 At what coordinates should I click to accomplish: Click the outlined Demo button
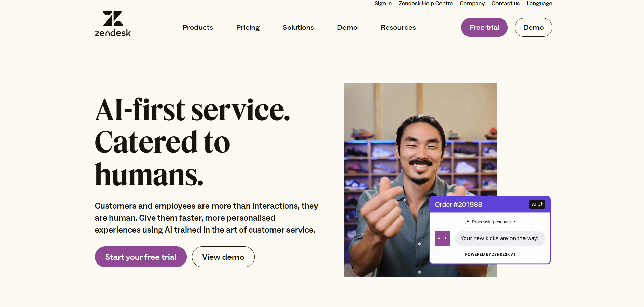click(x=533, y=27)
